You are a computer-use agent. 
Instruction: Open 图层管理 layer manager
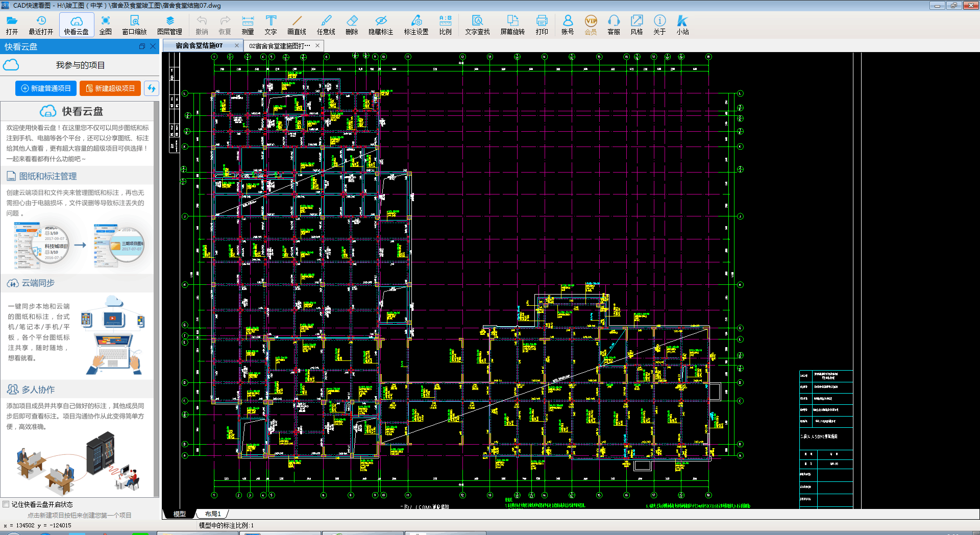[x=169, y=25]
